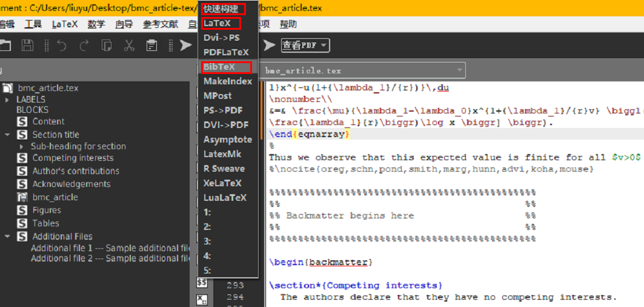This screenshot has height=307, width=644.
Task: Jump to the Content section
Action: pyautogui.click(x=48, y=122)
